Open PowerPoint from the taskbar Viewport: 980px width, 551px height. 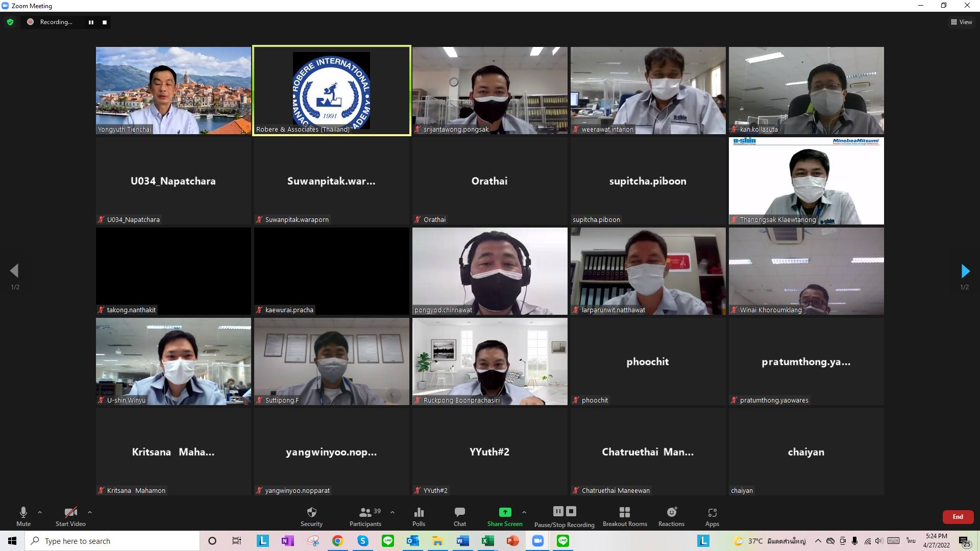point(512,541)
